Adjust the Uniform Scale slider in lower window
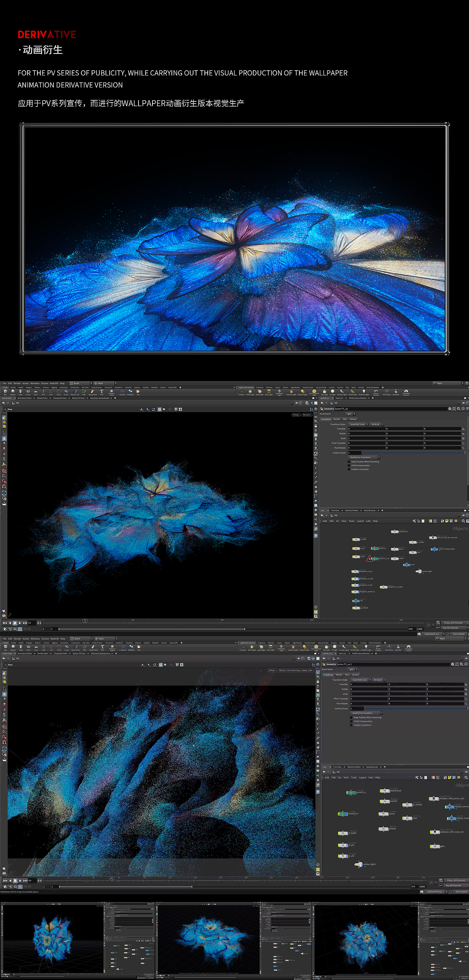Image resolution: width=469 pixels, height=980 pixels. 416,709
